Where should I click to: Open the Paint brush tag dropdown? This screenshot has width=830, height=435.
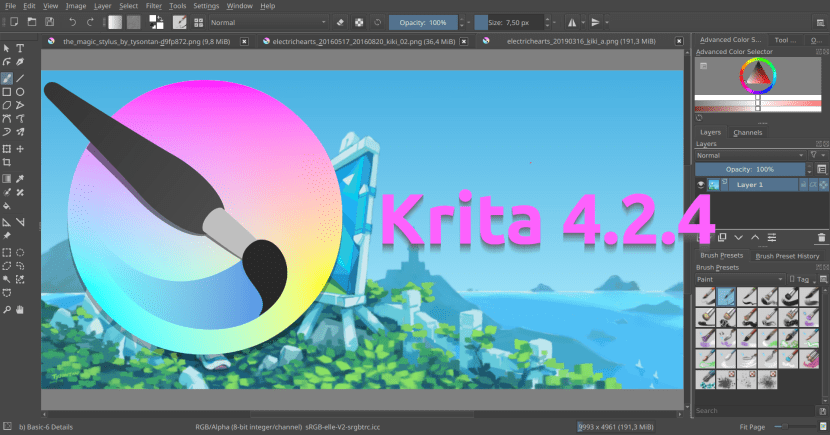click(739, 279)
